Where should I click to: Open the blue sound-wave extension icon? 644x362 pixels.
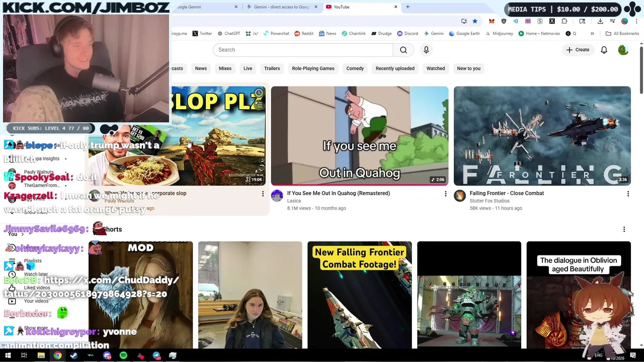tap(516, 21)
